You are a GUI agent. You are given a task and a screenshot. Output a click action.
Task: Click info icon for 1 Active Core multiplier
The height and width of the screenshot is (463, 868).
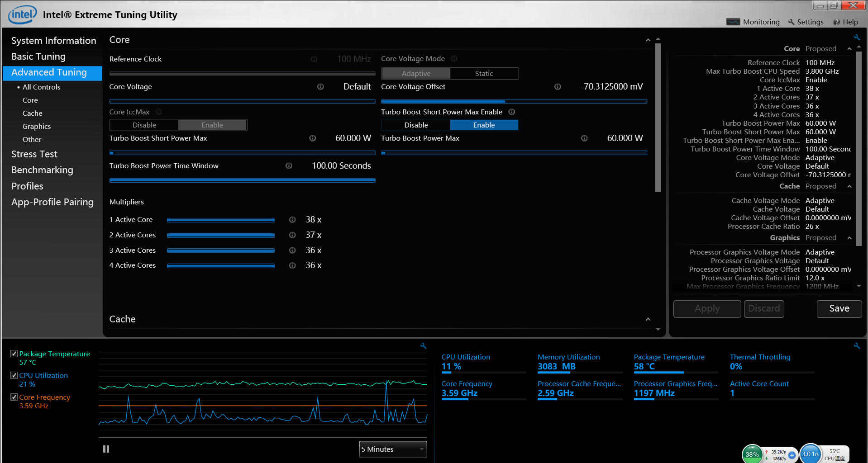pos(292,219)
